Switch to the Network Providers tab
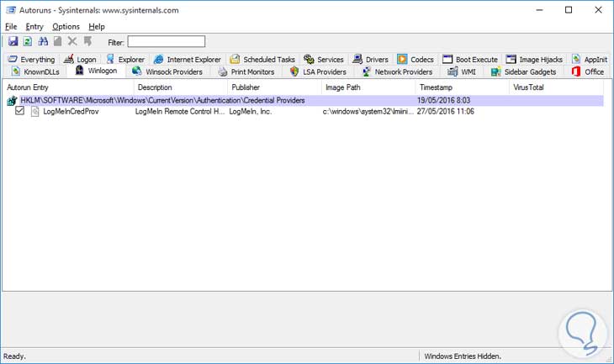This screenshot has width=614, height=364. click(398, 71)
